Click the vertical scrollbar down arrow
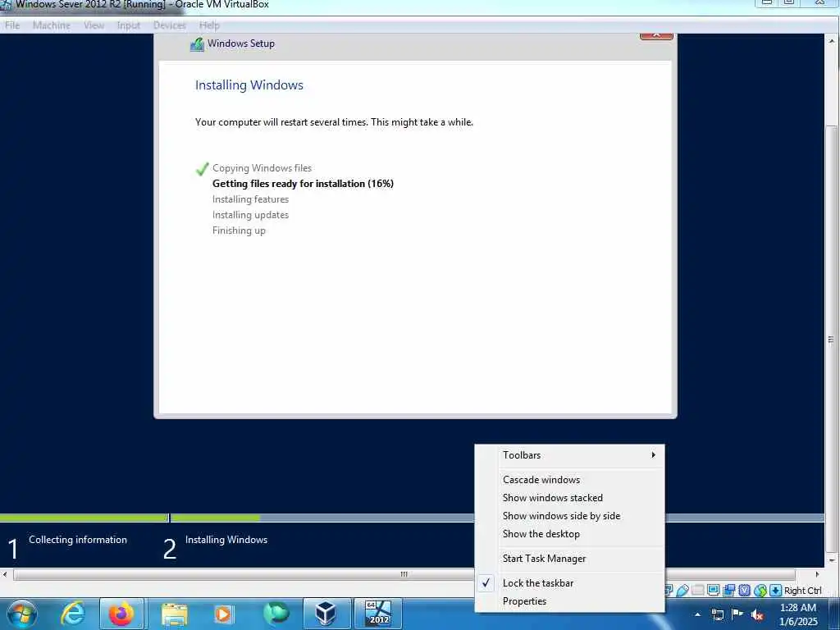Image resolution: width=840 pixels, height=630 pixels. point(831,560)
